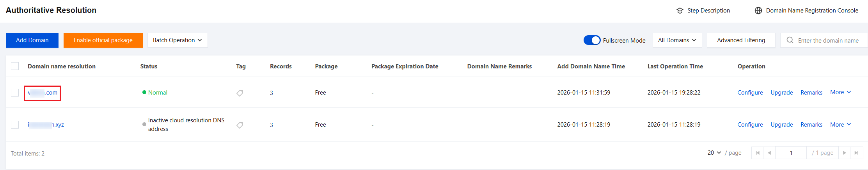
Task: Expand More menu for the .com domain
Action: tap(840, 92)
